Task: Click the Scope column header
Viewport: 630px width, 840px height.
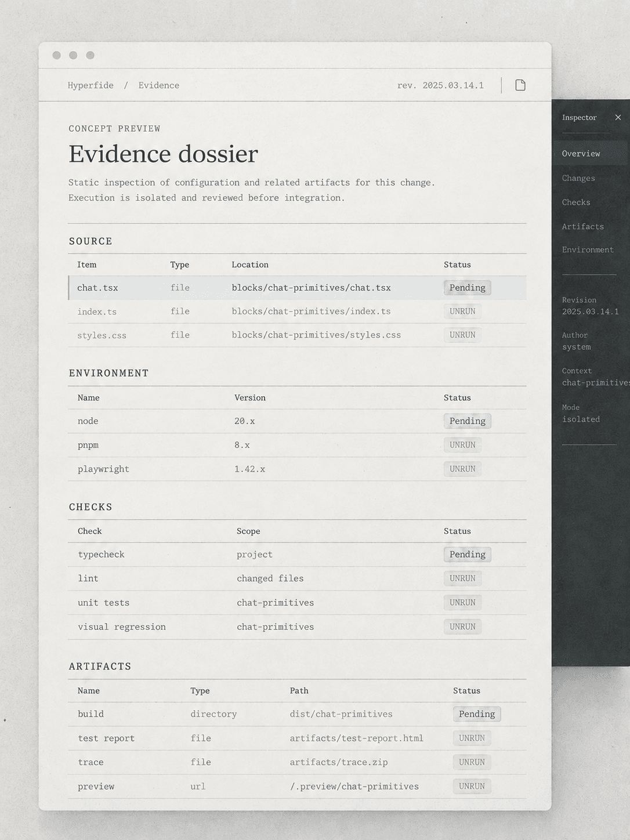Action: 248,531
